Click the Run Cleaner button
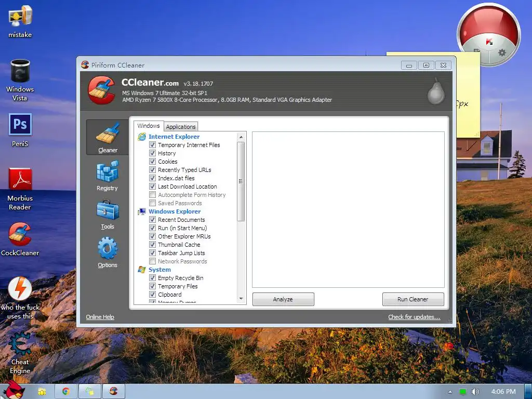532x399 pixels. 413,299
